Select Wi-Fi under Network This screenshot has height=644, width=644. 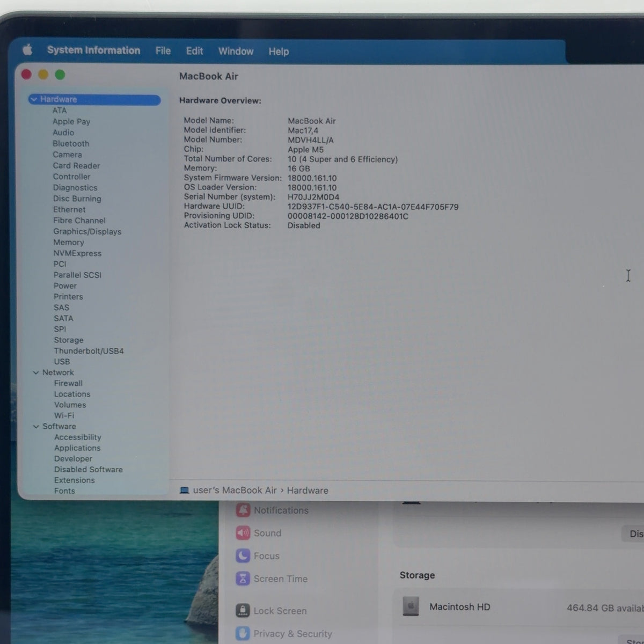(x=64, y=415)
